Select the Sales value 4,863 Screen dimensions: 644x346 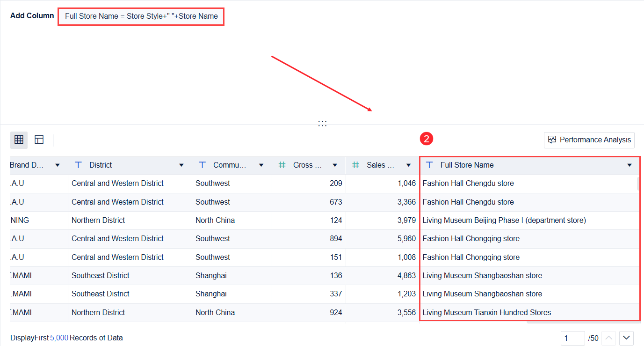click(406, 275)
